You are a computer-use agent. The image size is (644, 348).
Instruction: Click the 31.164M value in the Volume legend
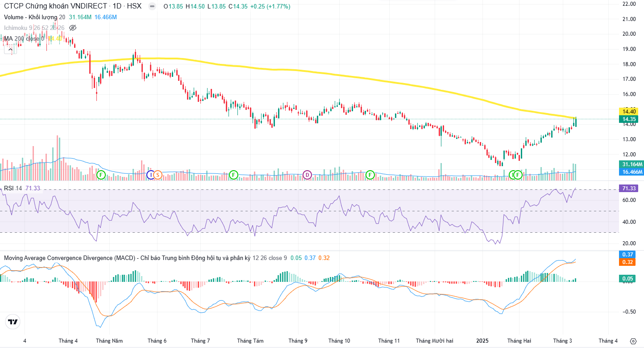80,17
